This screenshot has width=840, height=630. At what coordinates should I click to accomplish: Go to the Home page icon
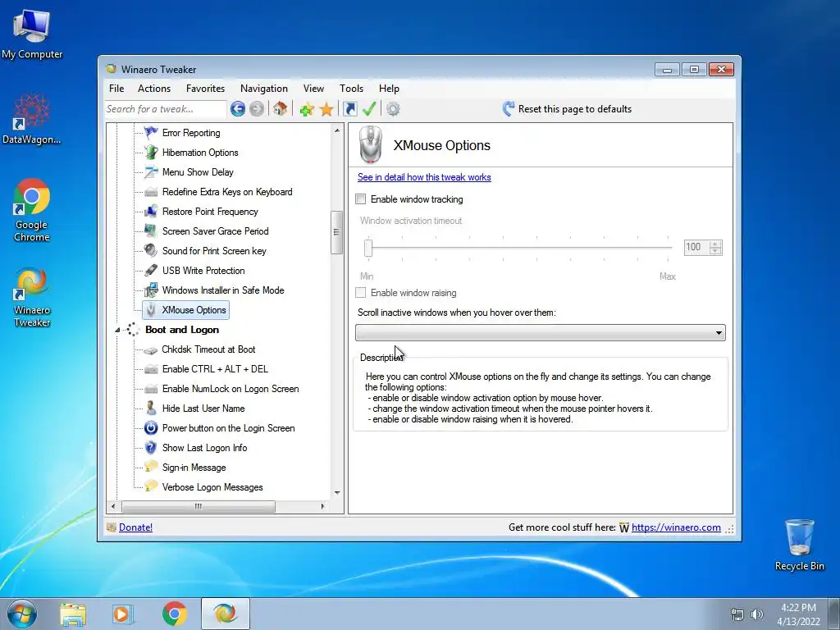(280, 109)
